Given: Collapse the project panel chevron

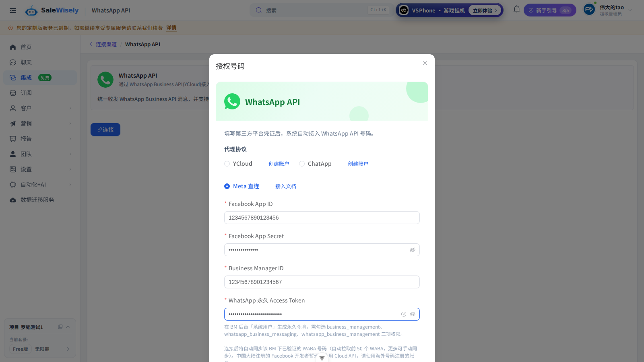Looking at the screenshot, I should [68, 327].
